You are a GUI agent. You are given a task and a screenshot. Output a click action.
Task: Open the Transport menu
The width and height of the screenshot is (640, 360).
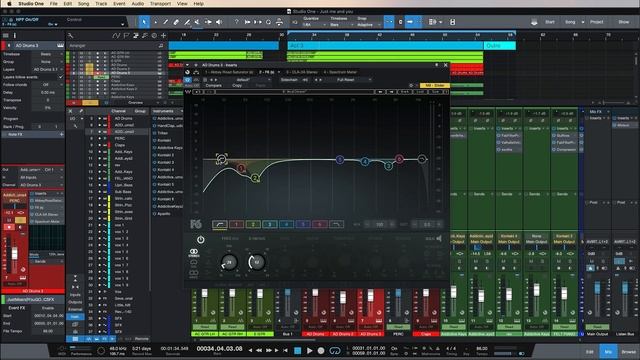[x=160, y=4]
